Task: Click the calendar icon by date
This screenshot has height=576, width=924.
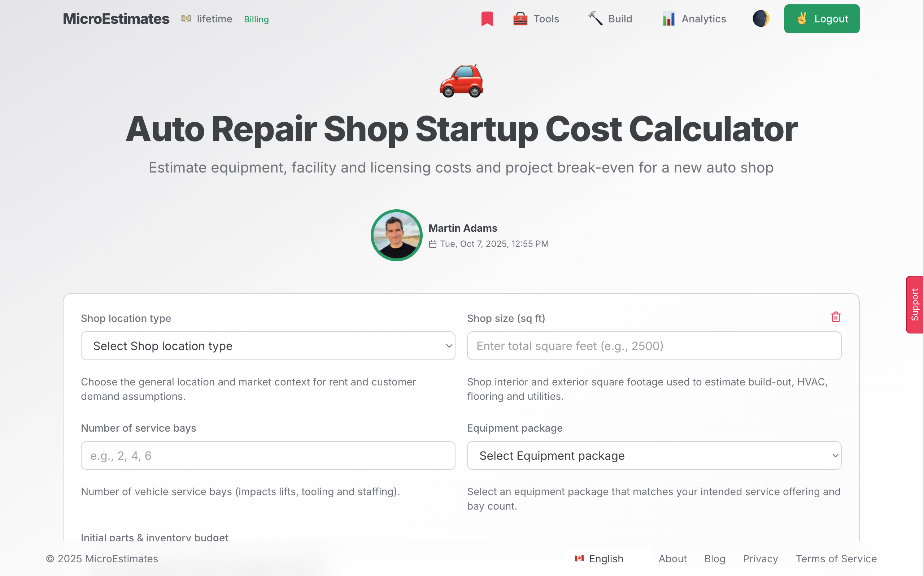Action: 433,244
